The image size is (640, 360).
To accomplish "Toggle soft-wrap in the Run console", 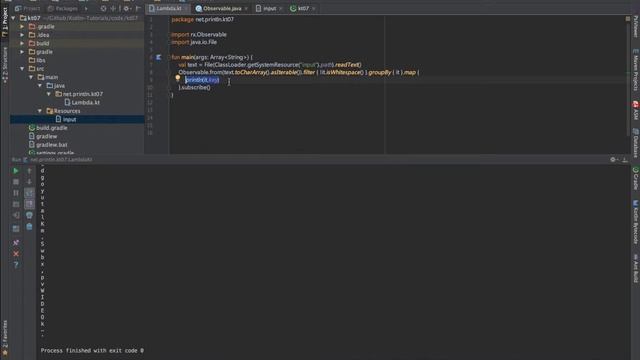I will 29,193.
